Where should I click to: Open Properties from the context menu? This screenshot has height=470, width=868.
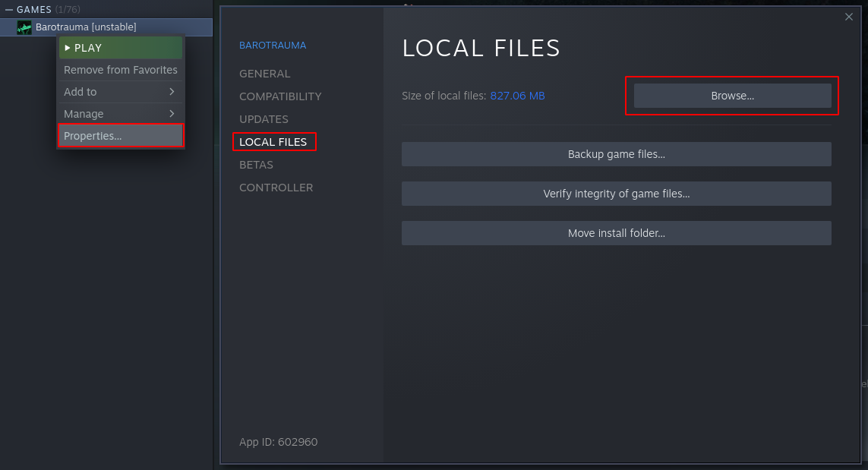(121, 136)
